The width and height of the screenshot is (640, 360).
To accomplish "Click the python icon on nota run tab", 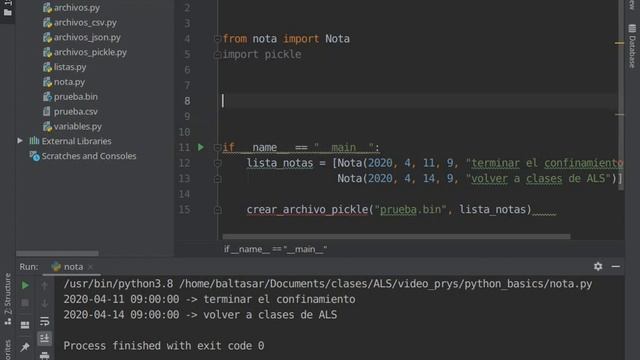I will (56, 267).
